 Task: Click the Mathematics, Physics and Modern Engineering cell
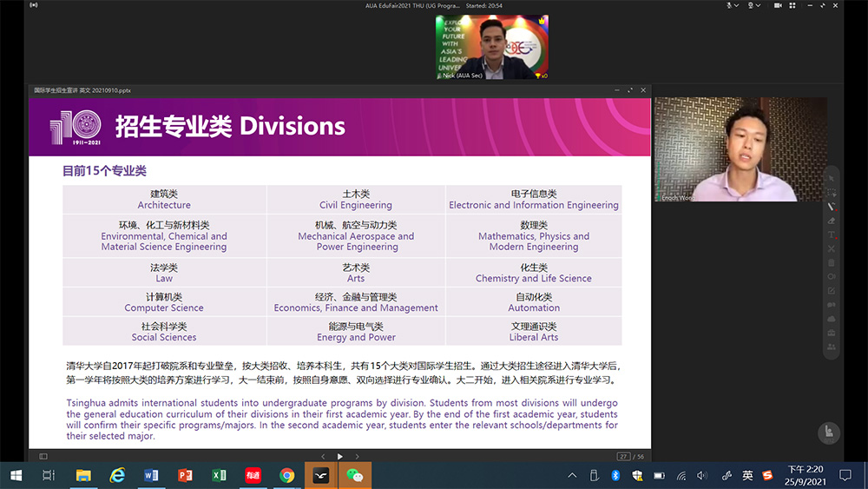click(534, 236)
